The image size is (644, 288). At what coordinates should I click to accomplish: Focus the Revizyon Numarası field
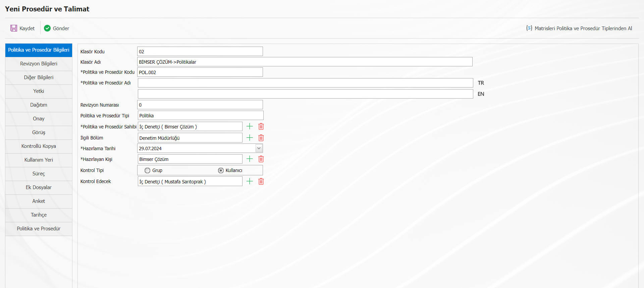(200, 105)
